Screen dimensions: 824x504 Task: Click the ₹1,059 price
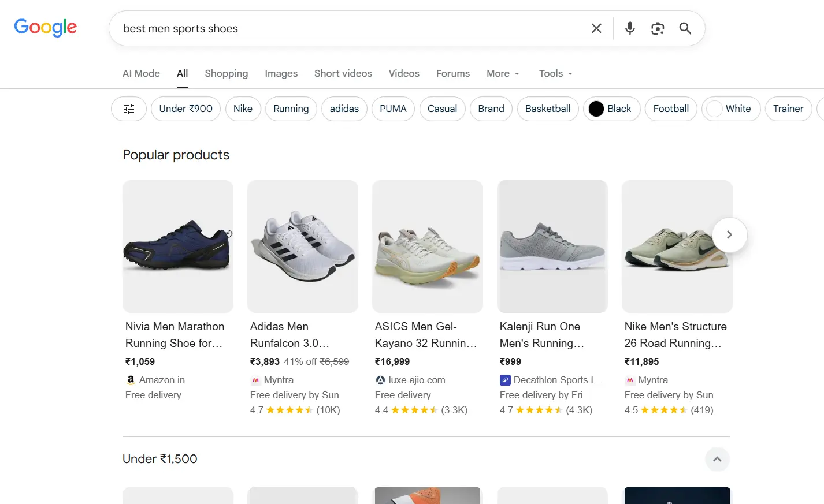point(140,361)
